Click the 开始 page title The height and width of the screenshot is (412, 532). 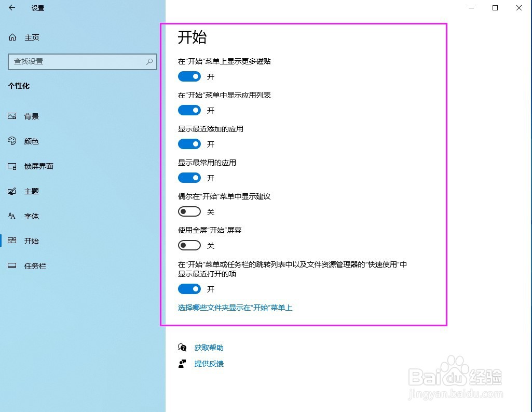[x=192, y=37]
